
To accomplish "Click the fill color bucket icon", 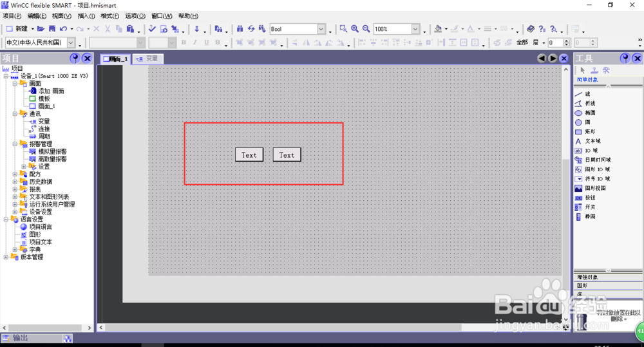I will tap(438, 29).
